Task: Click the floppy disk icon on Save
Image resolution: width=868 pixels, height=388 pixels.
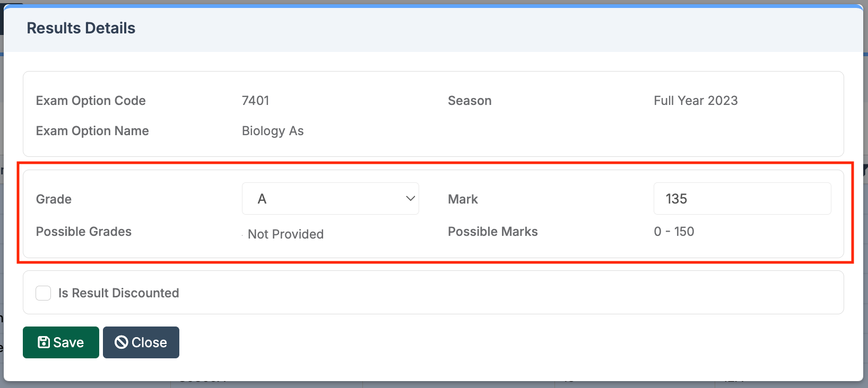Action: pyautogui.click(x=44, y=342)
